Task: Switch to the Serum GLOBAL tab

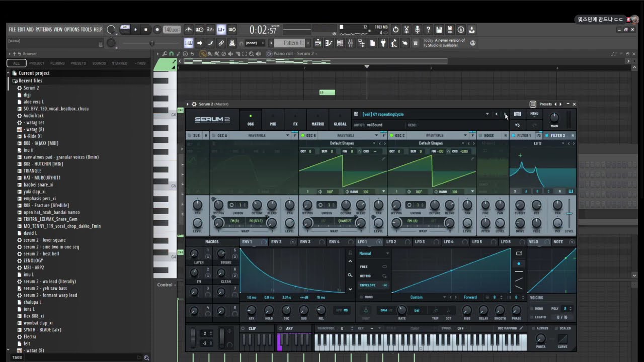Action: pyautogui.click(x=340, y=121)
